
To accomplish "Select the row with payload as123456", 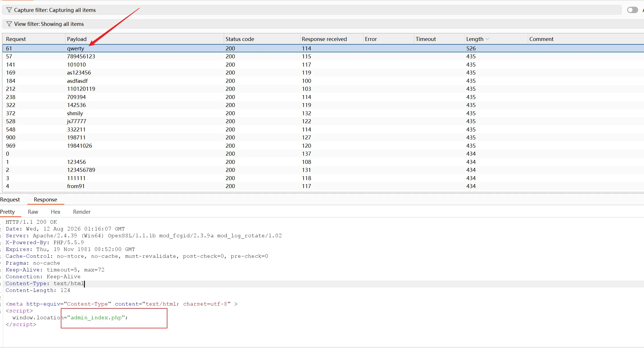I will 323,73.
